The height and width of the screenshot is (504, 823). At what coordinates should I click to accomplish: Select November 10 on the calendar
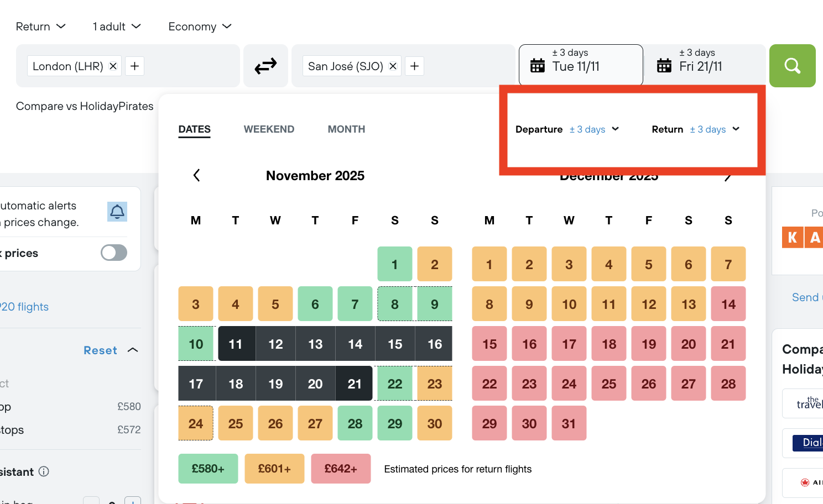pos(196,344)
